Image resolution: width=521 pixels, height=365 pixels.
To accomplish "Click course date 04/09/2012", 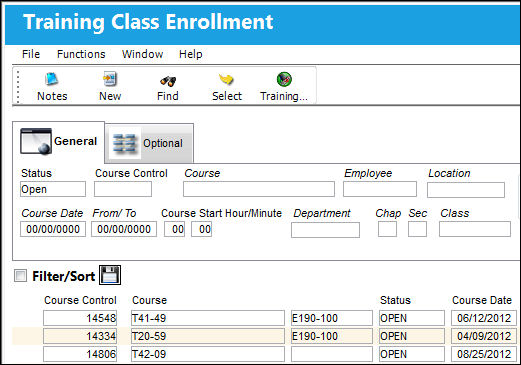I will click(484, 336).
